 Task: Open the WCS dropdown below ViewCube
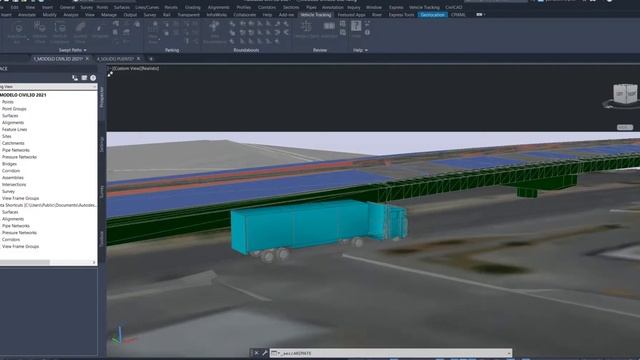point(624,127)
